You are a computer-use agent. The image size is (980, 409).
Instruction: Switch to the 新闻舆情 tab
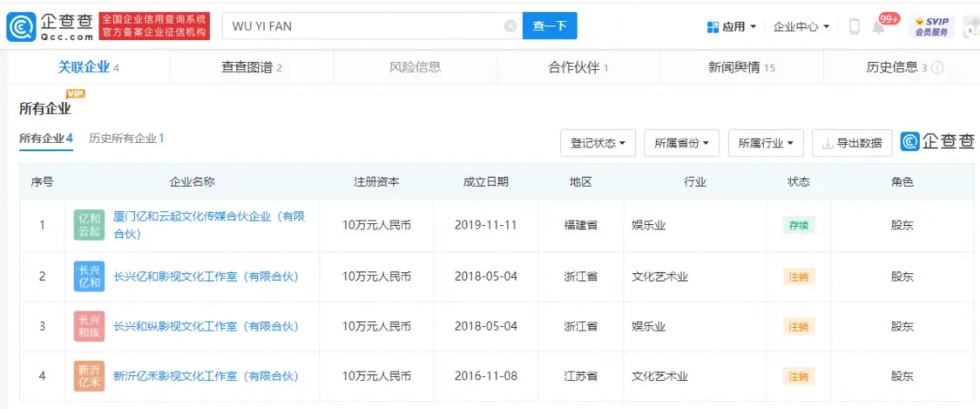coord(741,67)
